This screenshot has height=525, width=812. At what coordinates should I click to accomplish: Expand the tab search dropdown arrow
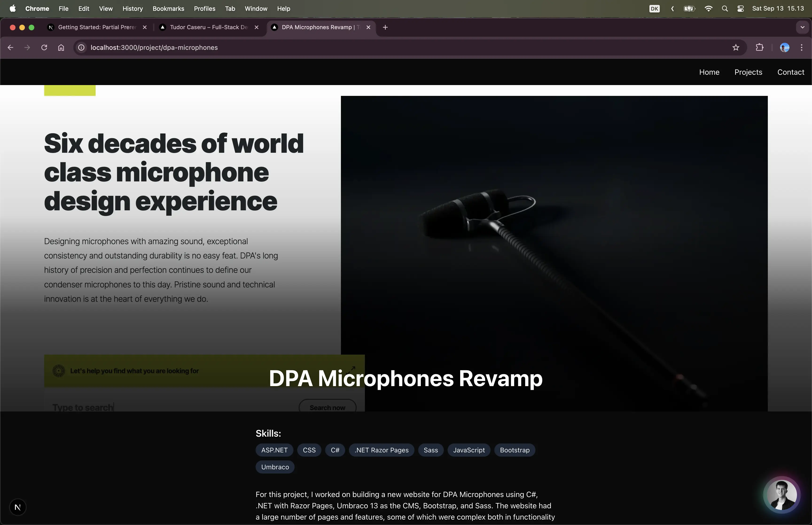pos(802,27)
